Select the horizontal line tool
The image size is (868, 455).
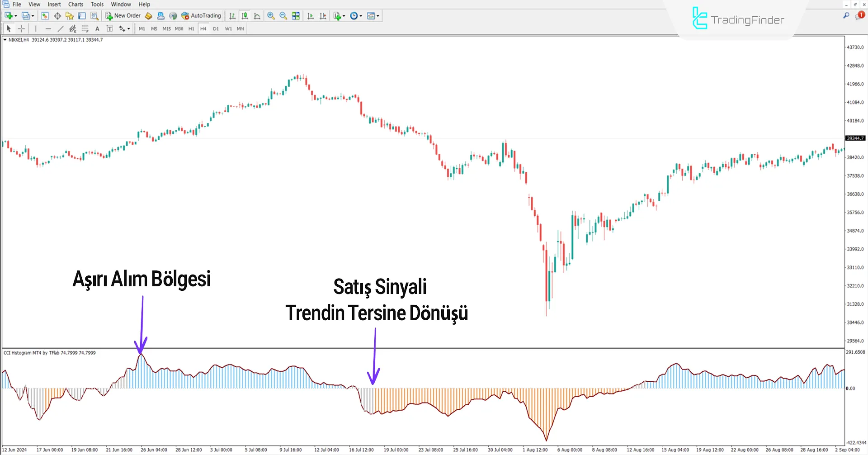coord(48,28)
